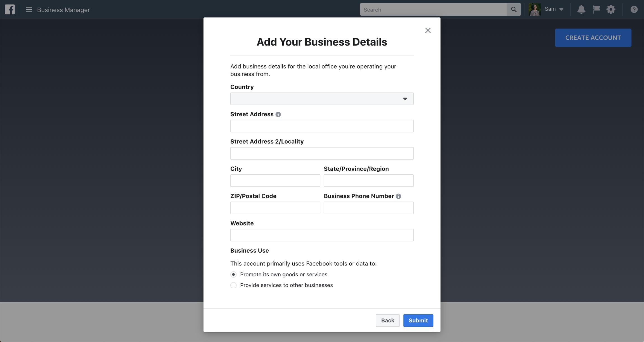
Task: Open the settings gear icon
Action: pyautogui.click(x=611, y=9)
